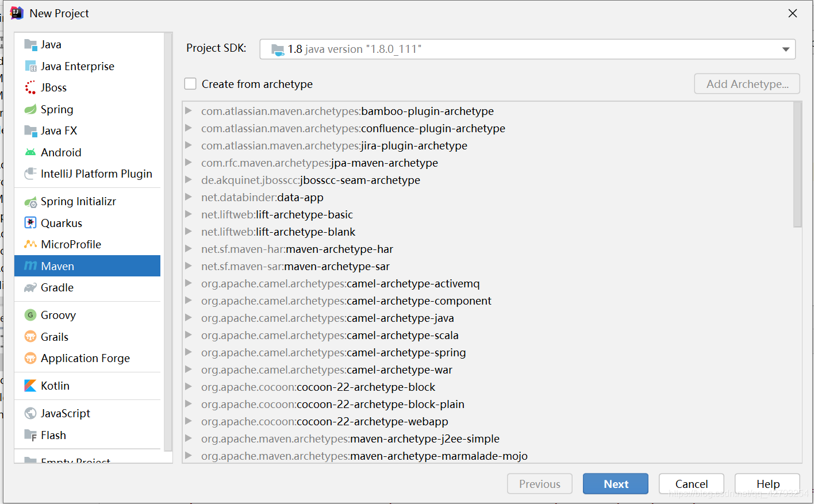
Task: Click the Groovy G icon
Action: [30, 315]
